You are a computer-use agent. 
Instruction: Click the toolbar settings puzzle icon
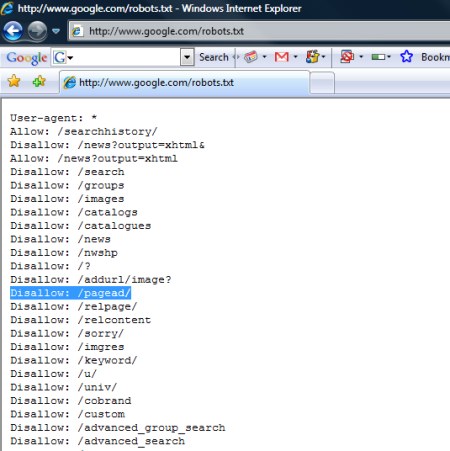tap(312, 57)
